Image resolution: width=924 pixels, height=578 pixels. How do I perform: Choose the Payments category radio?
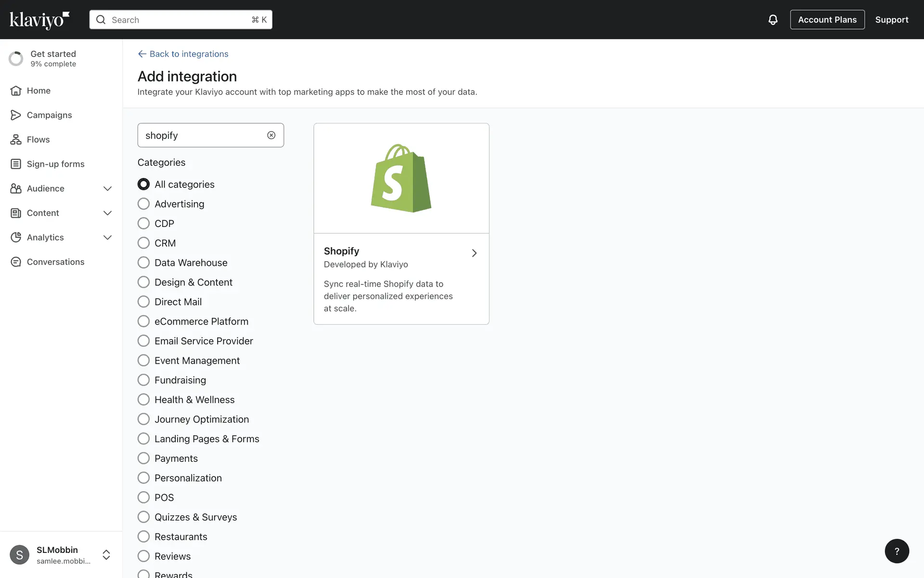click(x=143, y=458)
